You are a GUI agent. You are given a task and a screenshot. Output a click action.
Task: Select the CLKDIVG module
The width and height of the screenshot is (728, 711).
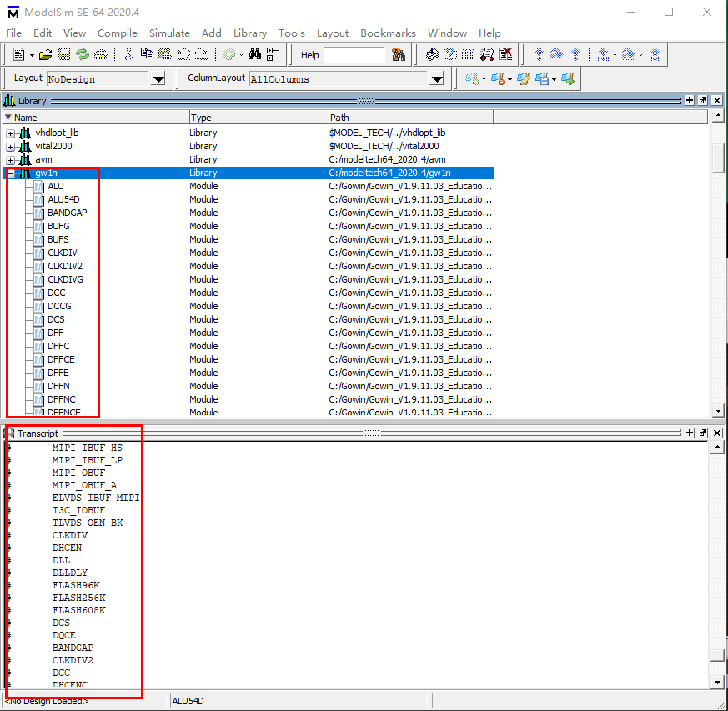click(66, 279)
